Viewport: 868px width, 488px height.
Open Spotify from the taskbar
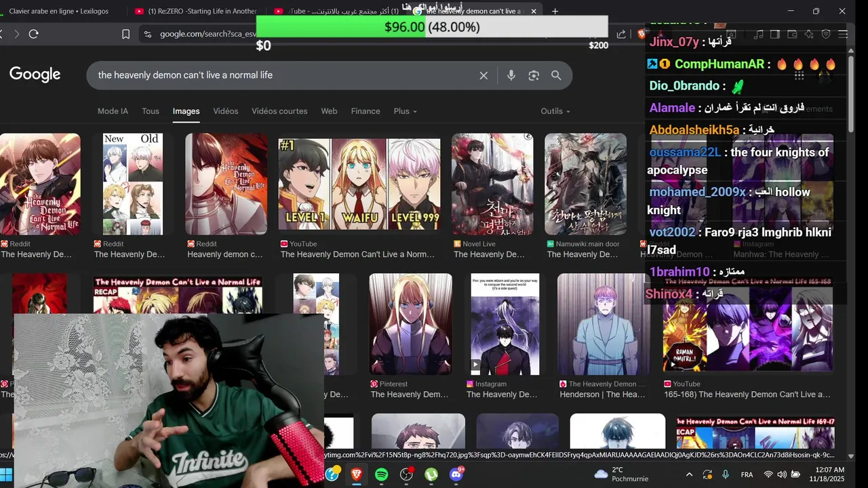pyautogui.click(x=381, y=474)
